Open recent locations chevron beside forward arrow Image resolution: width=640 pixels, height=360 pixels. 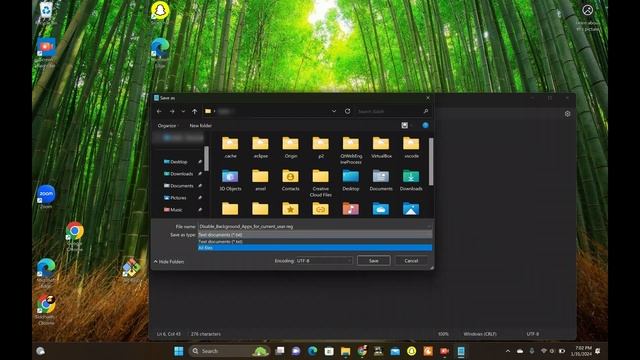pyautogui.click(x=183, y=111)
